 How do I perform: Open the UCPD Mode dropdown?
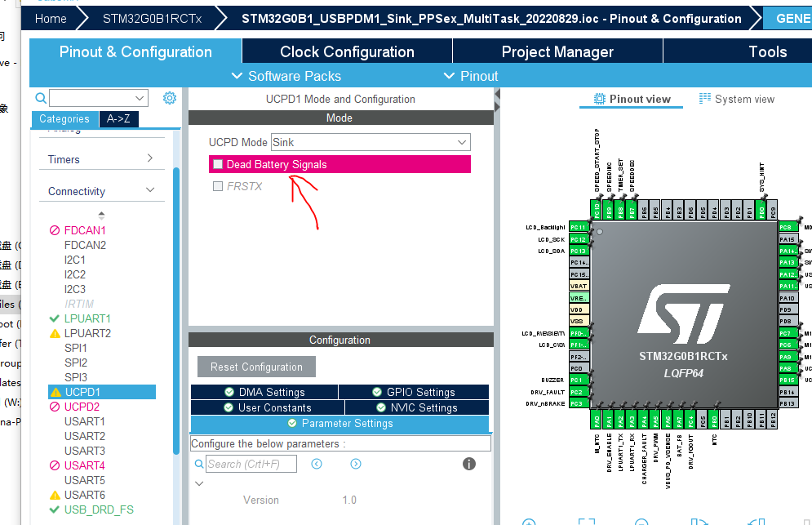tap(461, 142)
